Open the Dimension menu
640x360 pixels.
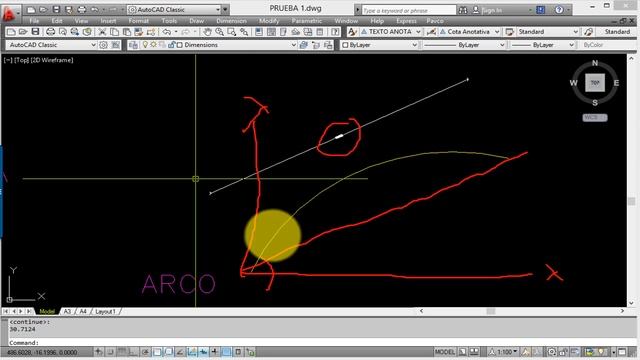click(231, 21)
